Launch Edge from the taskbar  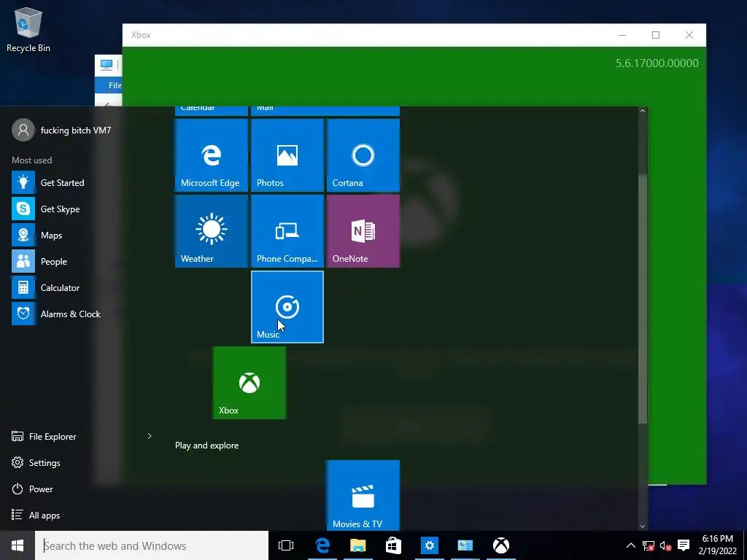tap(322, 545)
